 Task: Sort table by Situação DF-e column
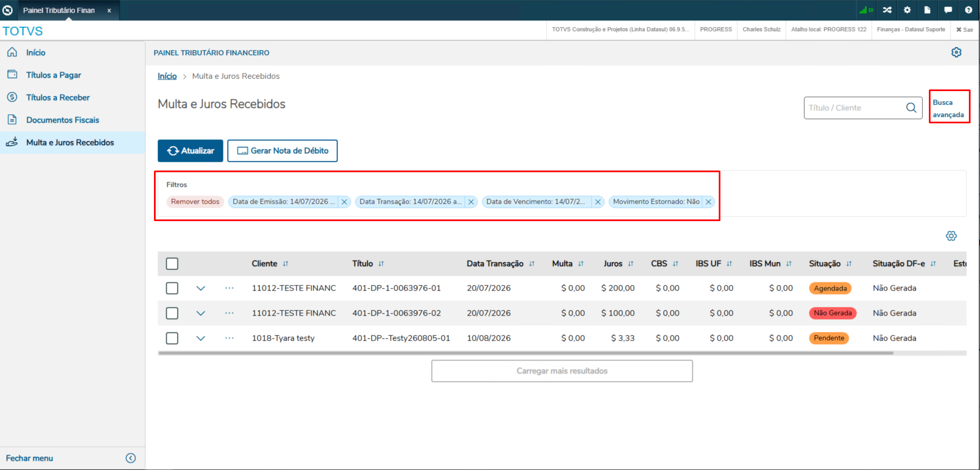(x=933, y=264)
